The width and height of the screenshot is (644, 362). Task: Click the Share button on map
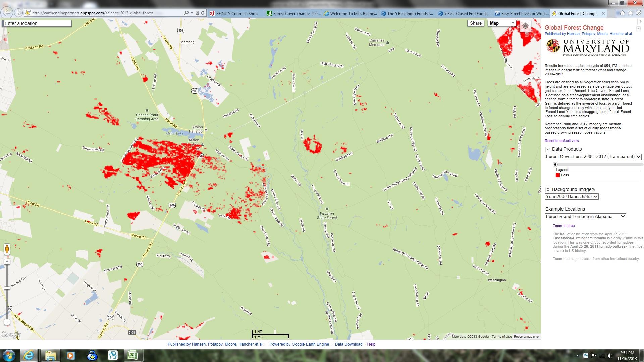click(476, 23)
